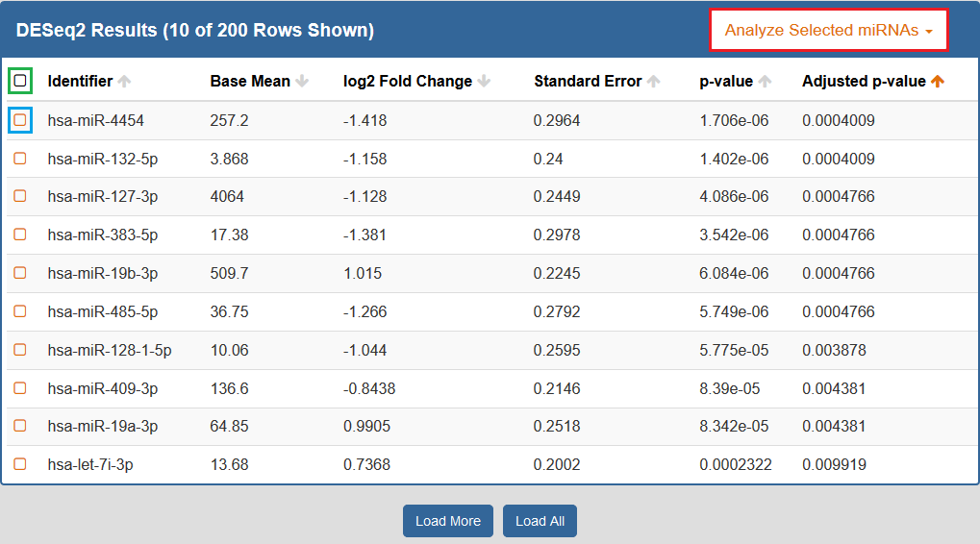This screenshot has width=980, height=544.
Task: Sort by log2 Fold Change arrow
Action: (x=484, y=82)
